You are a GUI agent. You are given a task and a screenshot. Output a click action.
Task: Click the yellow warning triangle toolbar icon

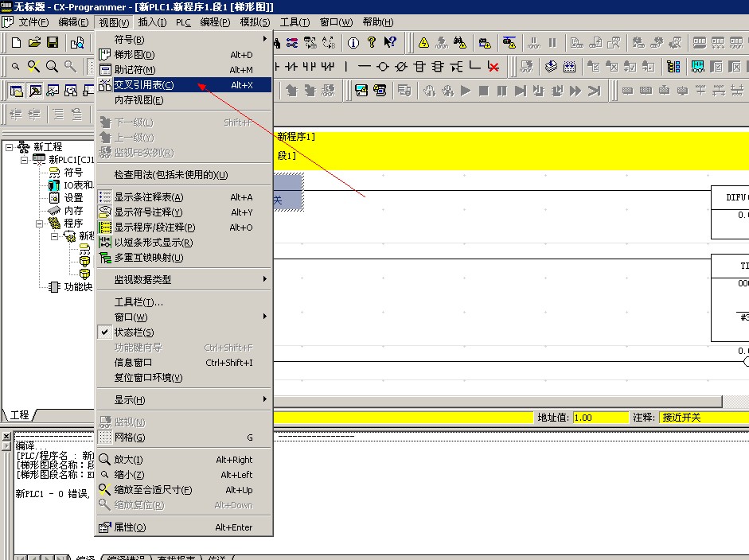[423, 43]
